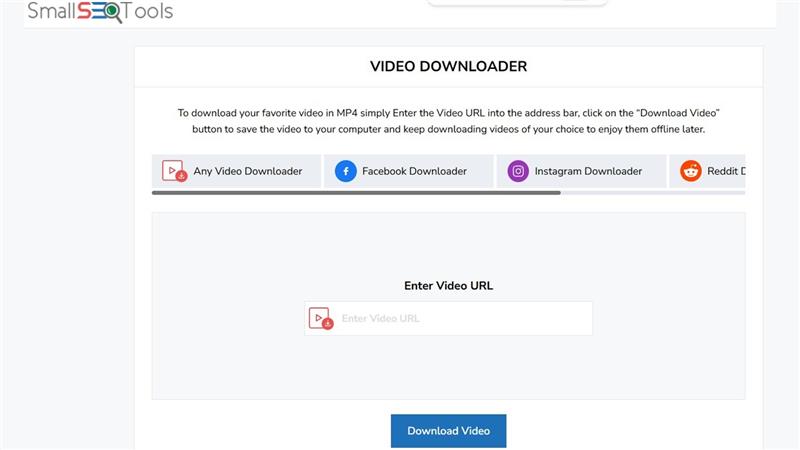The image size is (800, 450).
Task: Click the Facebook logo icon
Action: [346, 171]
